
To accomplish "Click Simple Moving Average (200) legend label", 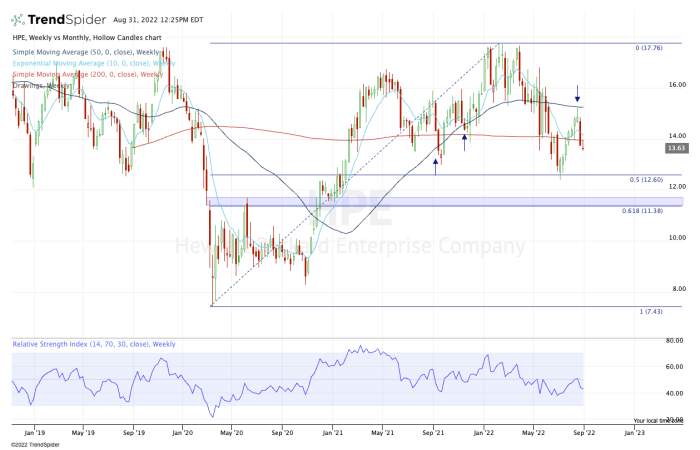I will pyautogui.click(x=88, y=75).
